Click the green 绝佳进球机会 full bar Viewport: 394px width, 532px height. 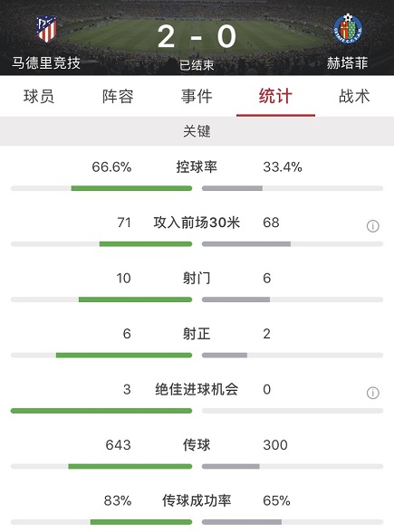coord(101,411)
